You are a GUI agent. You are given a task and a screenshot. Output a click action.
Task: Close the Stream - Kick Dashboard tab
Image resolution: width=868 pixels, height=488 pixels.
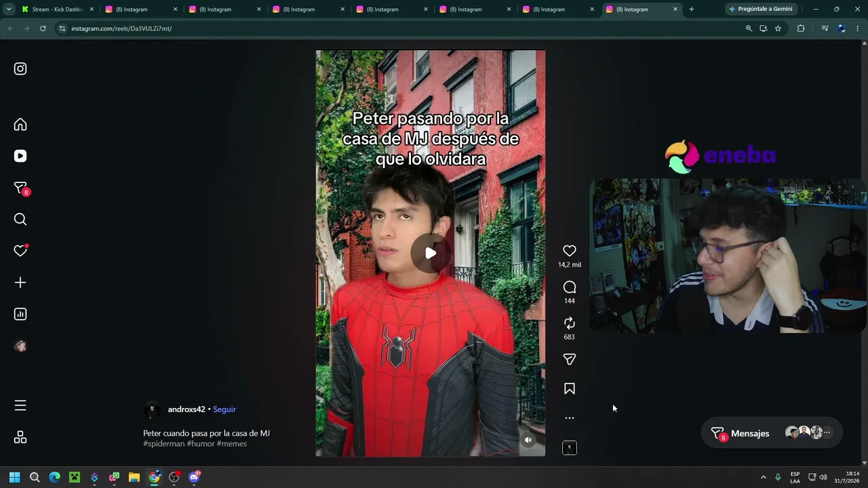click(92, 9)
